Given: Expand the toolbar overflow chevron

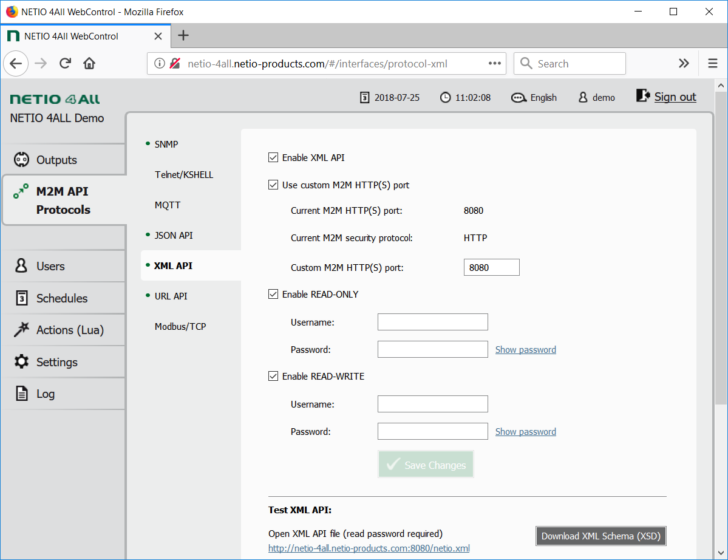Looking at the screenshot, I should click(684, 63).
